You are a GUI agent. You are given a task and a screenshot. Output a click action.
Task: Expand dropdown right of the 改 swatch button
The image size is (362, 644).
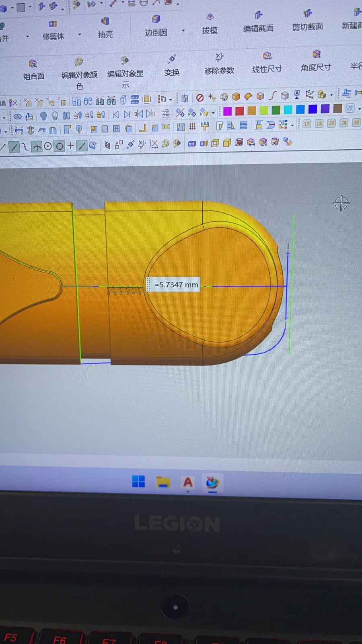pos(359,109)
